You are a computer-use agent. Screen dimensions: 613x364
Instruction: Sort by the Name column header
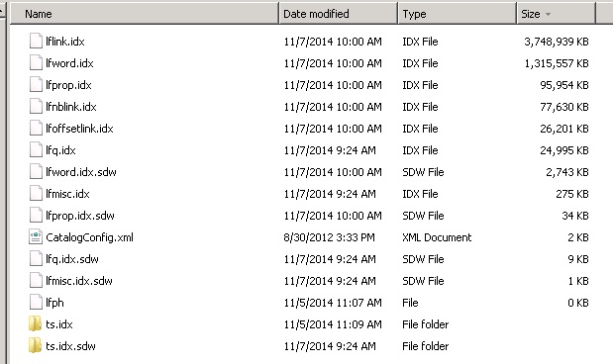[x=145, y=14]
